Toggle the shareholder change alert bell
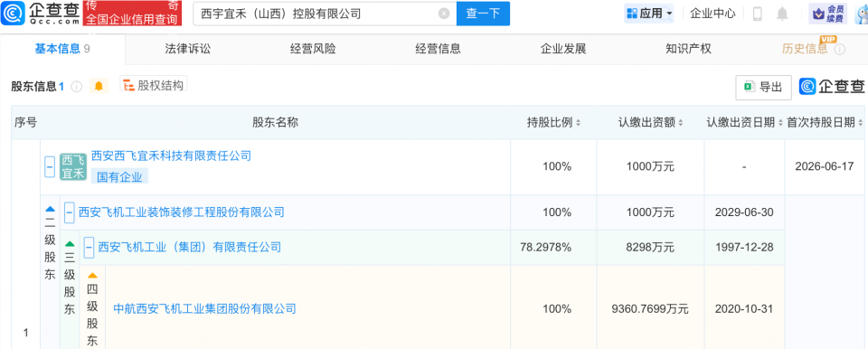868x349 pixels. [x=99, y=86]
